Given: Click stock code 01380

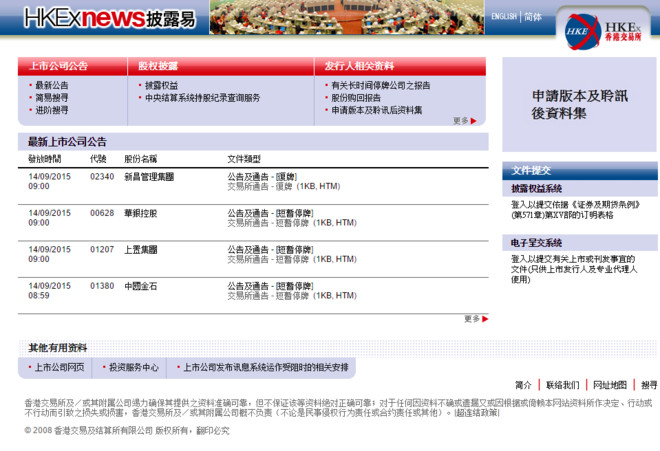Looking at the screenshot, I should pos(102,286).
